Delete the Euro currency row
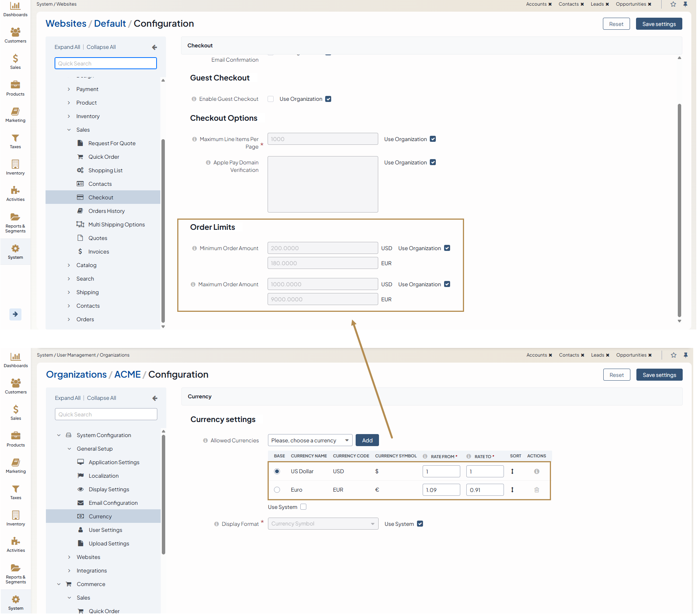 click(537, 490)
